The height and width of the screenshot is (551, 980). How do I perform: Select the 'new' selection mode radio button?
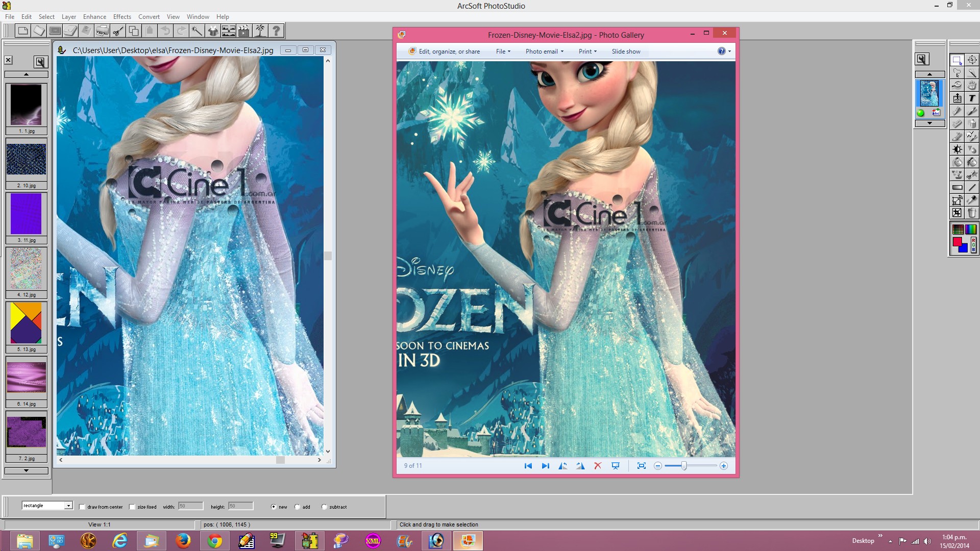(x=274, y=507)
